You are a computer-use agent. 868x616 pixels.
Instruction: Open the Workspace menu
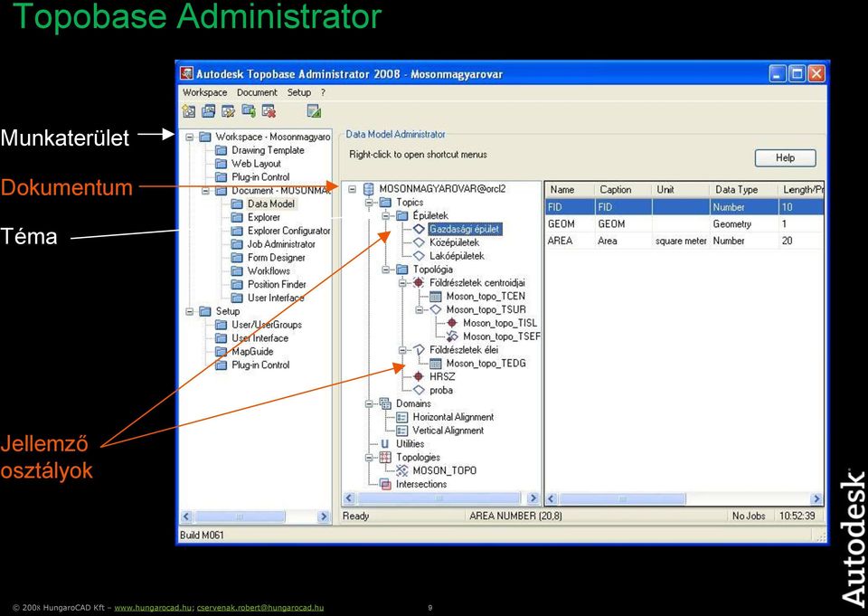point(205,92)
